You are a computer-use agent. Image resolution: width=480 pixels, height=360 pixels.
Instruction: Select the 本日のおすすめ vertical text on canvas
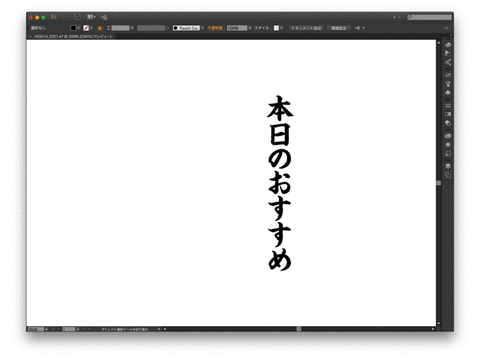[x=280, y=183]
